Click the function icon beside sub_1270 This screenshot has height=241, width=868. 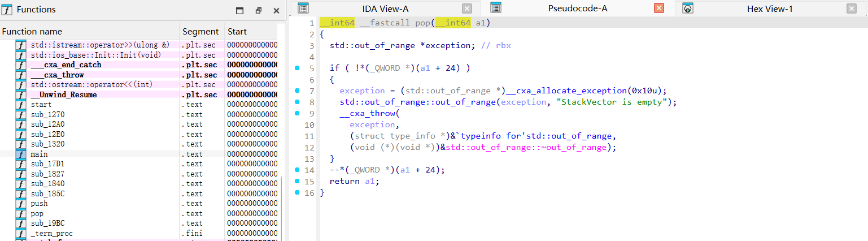point(20,114)
